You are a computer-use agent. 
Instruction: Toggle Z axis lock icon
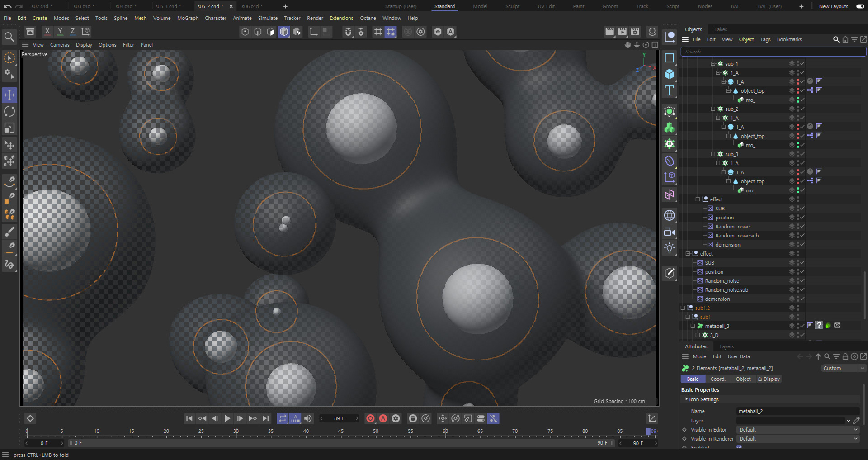pyautogui.click(x=72, y=32)
